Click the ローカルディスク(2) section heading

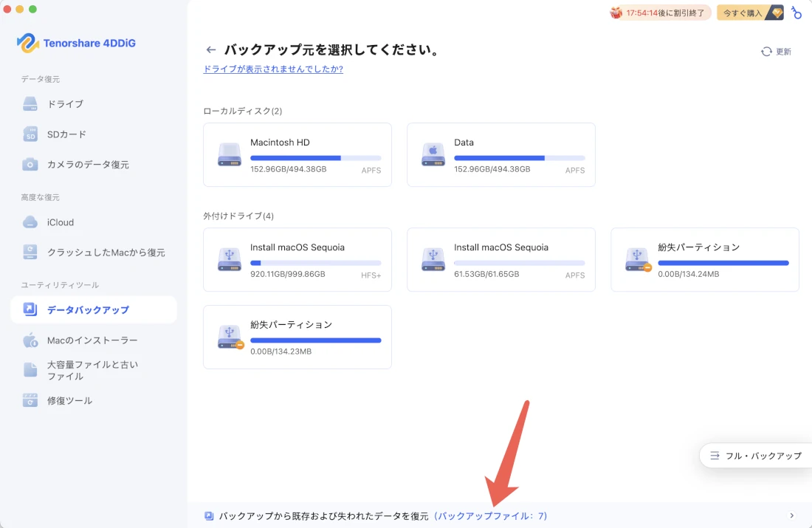coord(242,111)
